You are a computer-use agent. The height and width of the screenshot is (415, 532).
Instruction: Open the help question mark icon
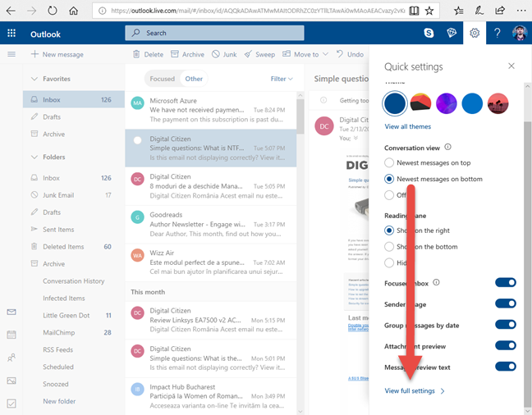[x=497, y=33]
